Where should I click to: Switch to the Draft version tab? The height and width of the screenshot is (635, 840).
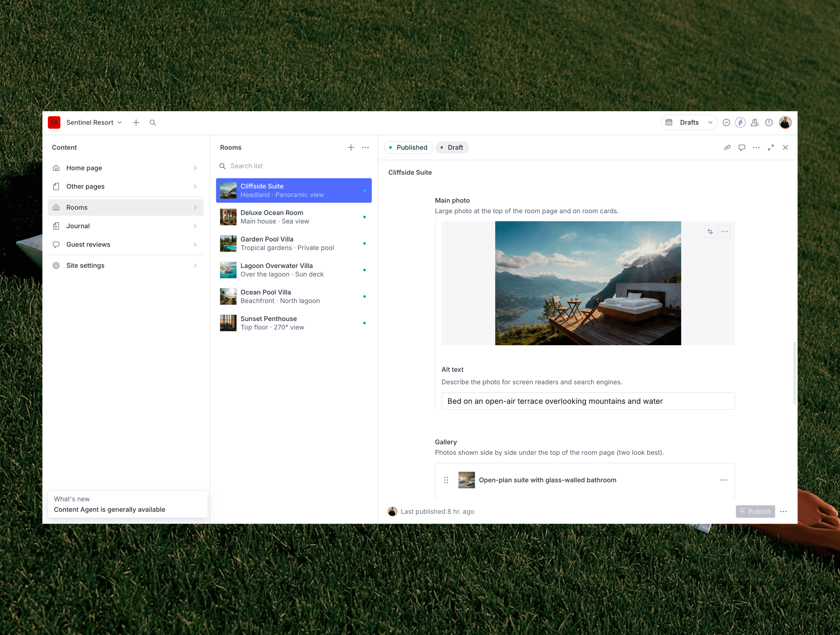click(x=452, y=148)
